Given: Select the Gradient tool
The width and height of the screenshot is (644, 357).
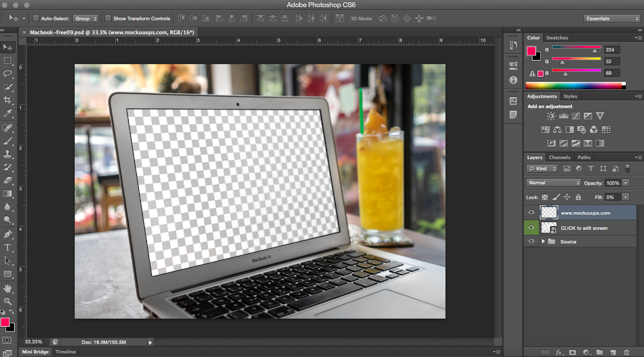Looking at the screenshot, I should click(8, 194).
